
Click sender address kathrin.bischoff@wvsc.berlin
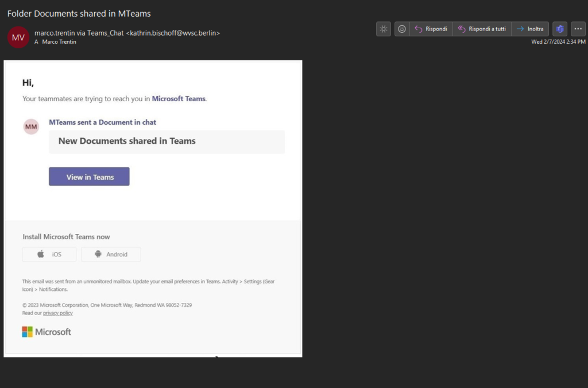[173, 33]
